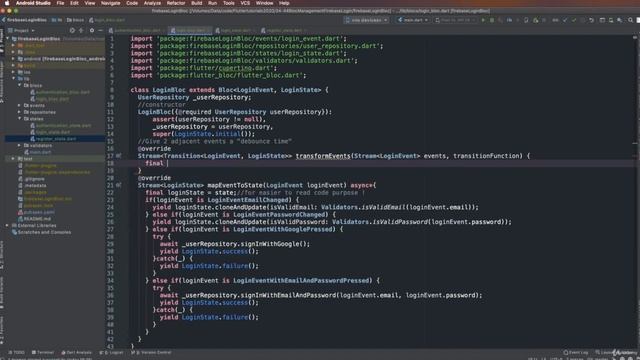
Task: Select the .metadata file
Action: click(32, 185)
